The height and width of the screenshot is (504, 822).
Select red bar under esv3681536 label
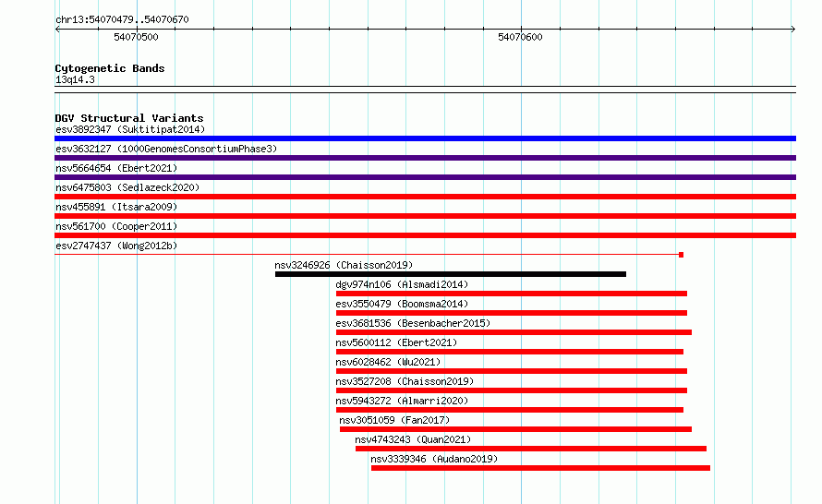[x=514, y=332]
